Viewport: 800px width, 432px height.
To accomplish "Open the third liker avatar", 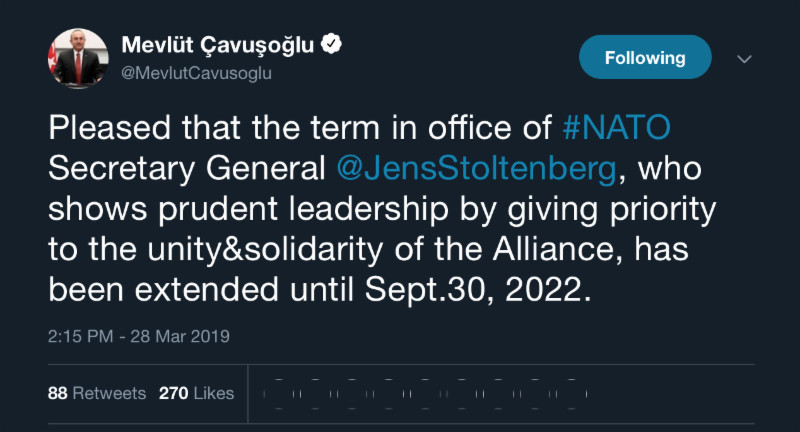I will (350, 393).
